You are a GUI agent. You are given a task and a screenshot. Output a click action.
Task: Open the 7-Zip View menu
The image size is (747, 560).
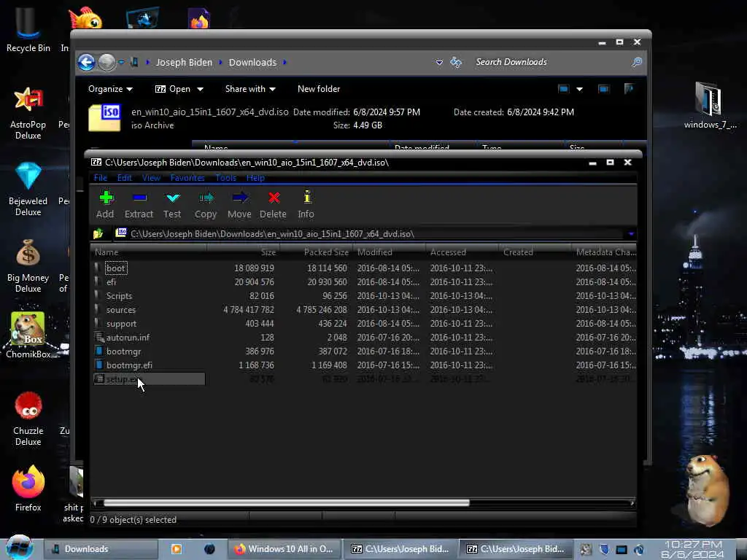(151, 178)
